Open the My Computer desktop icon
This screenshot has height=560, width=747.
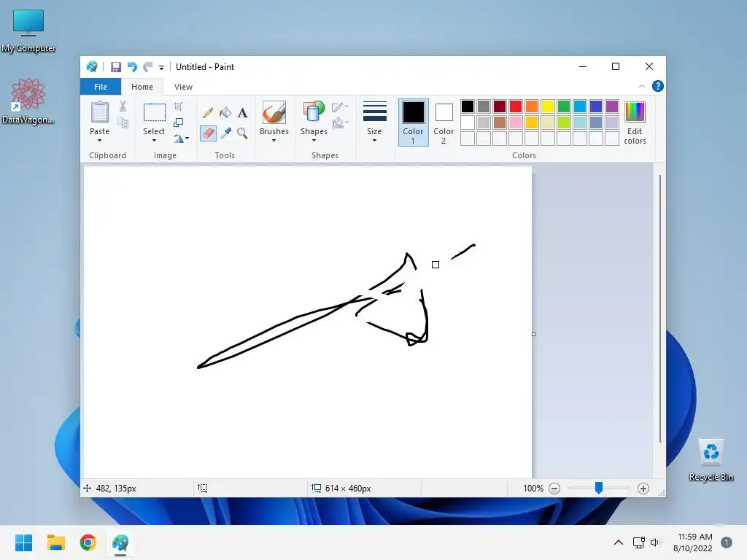coord(28,31)
